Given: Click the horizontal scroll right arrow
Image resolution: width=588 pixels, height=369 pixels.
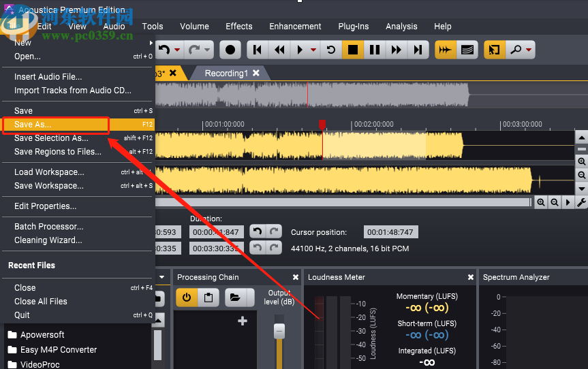Looking at the screenshot, I should 568,203.
